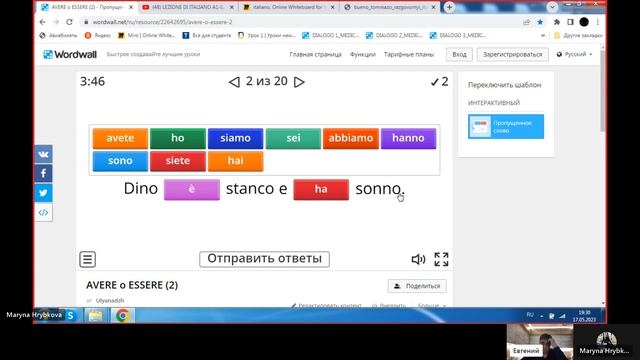Click the Отправить ответы button
Image resolution: width=640 pixels, height=360 pixels.
click(264, 259)
